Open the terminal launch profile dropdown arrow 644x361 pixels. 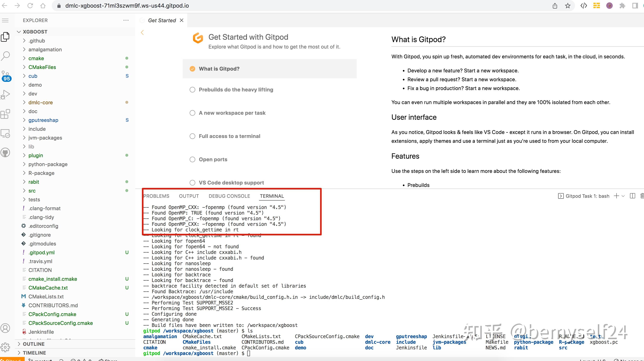coord(623,196)
